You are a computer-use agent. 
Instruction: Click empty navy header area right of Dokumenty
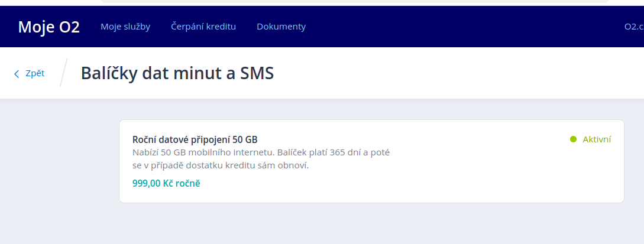[461, 27]
